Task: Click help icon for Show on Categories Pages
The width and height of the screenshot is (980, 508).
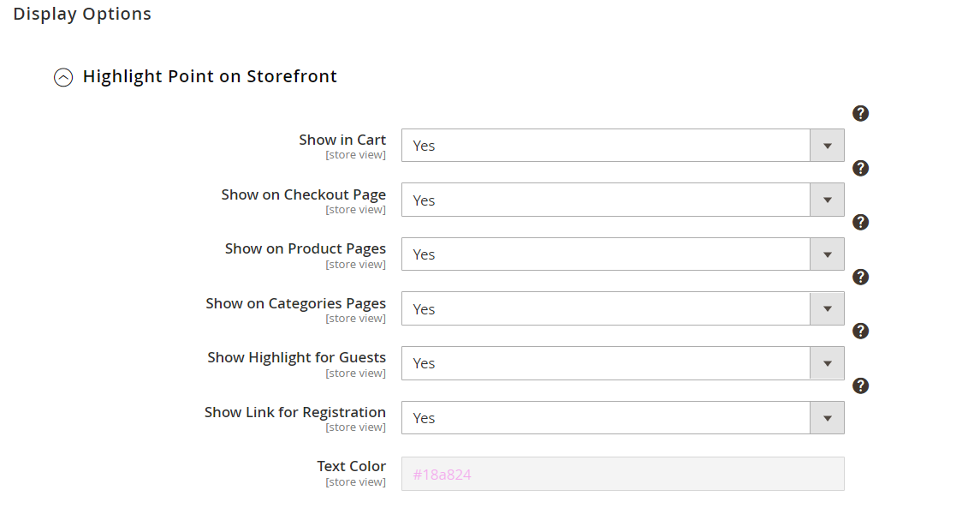Action: point(861,278)
